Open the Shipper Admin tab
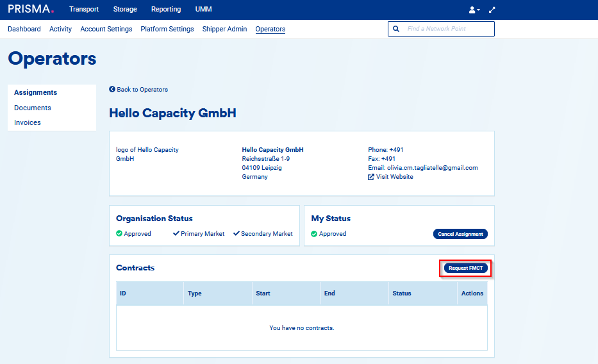 pyautogui.click(x=224, y=29)
